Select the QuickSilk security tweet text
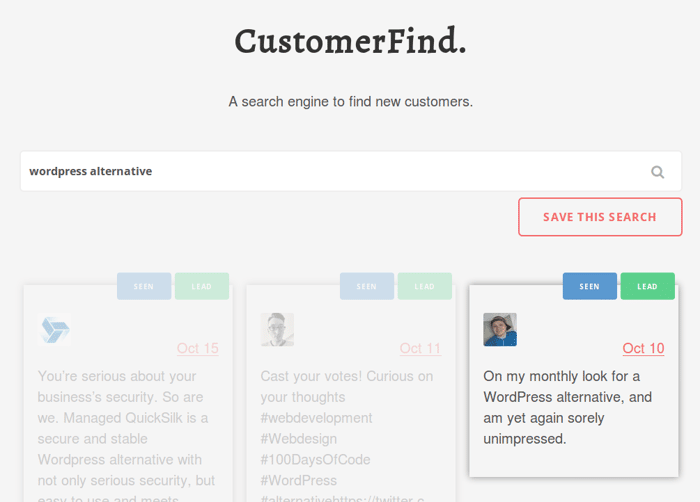700x502 pixels. click(127, 434)
